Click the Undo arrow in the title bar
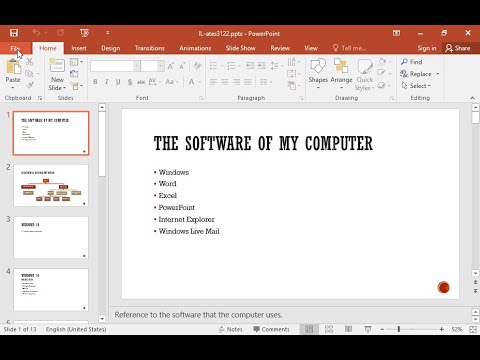Screen dimensions: 480x360 click(36, 33)
